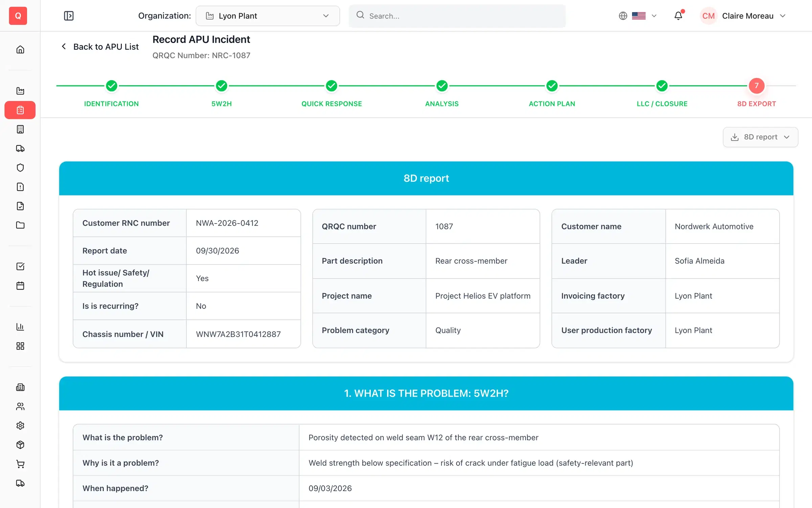Select the customer RNC number NWA-2026-0412
Screen dimensions: 812x508
(x=227, y=223)
